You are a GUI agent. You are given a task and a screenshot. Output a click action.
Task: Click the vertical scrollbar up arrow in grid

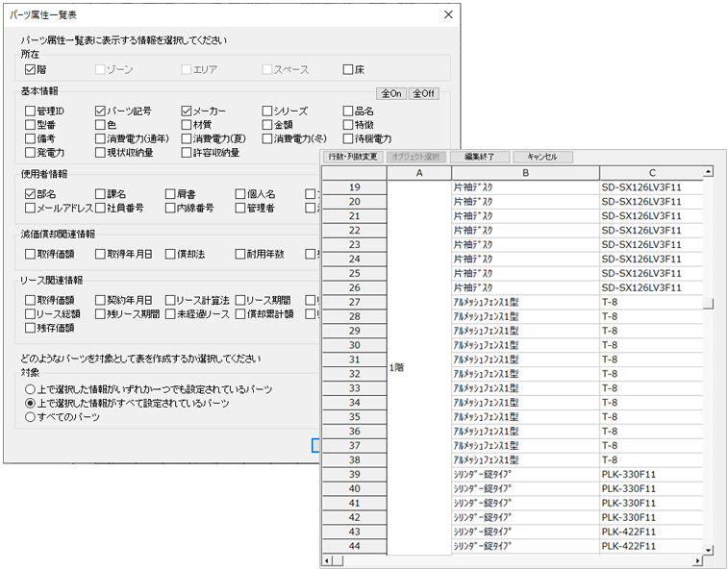tap(708, 172)
